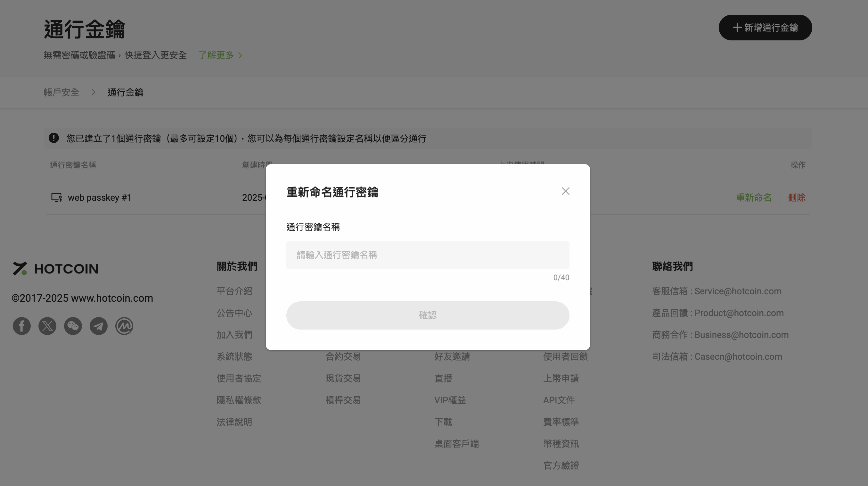The height and width of the screenshot is (486, 868).
Task: Open the 隱私權條款 footer link
Action: coord(239,400)
